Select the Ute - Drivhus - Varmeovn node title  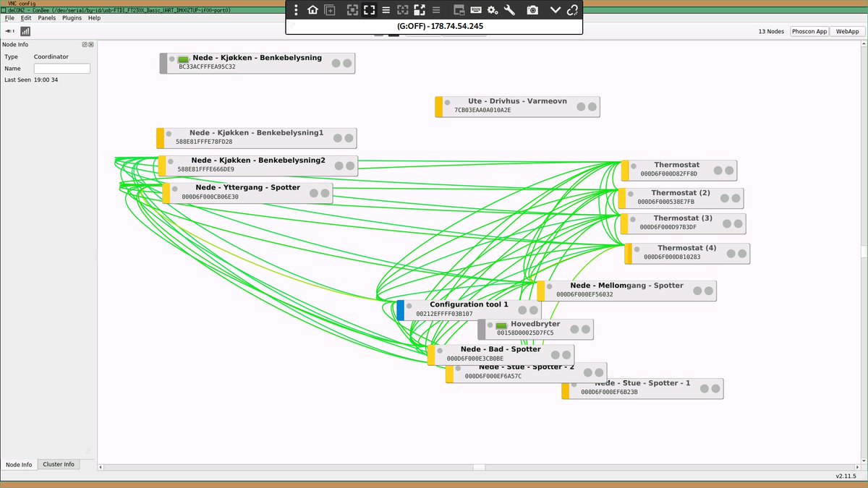[x=517, y=102]
